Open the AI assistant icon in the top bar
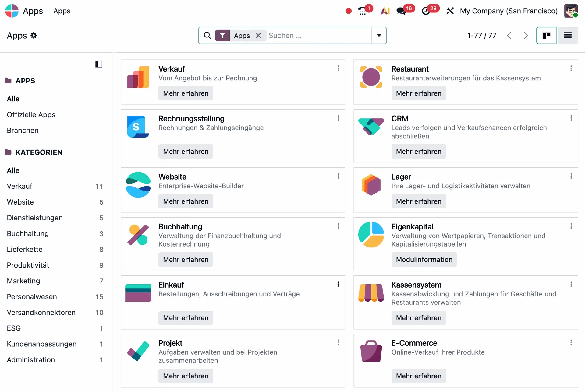 pos(385,11)
